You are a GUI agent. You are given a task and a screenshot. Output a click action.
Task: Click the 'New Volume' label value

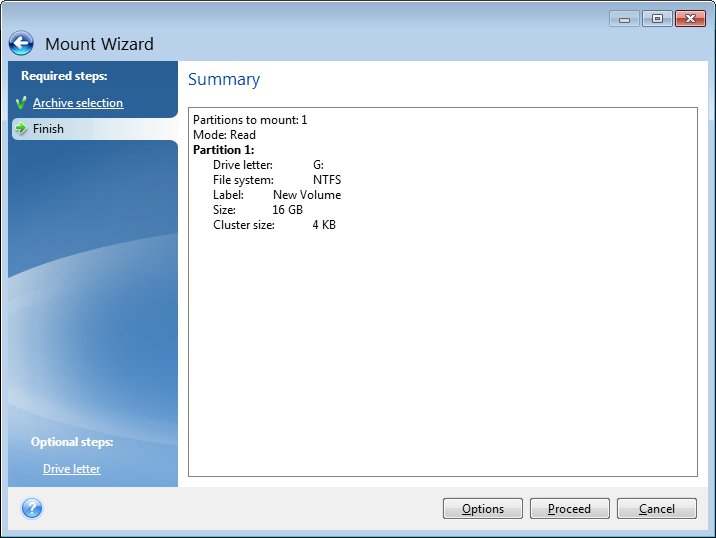pos(307,195)
